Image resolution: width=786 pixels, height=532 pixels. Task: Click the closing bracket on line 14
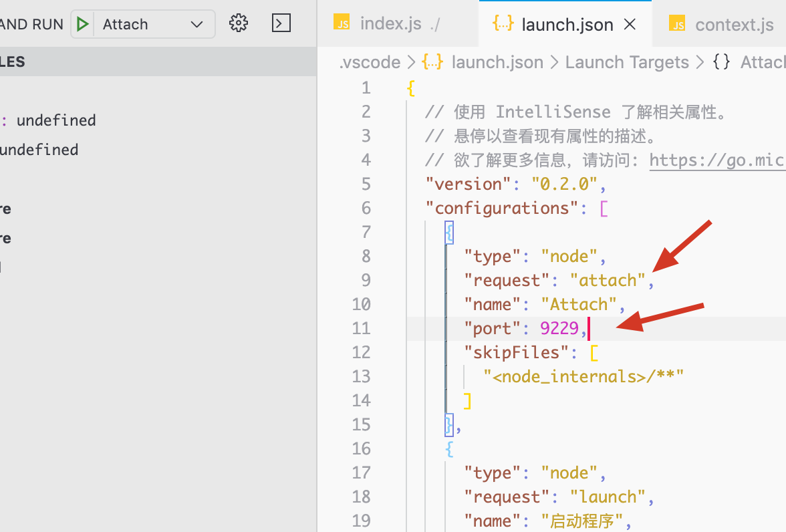click(468, 401)
